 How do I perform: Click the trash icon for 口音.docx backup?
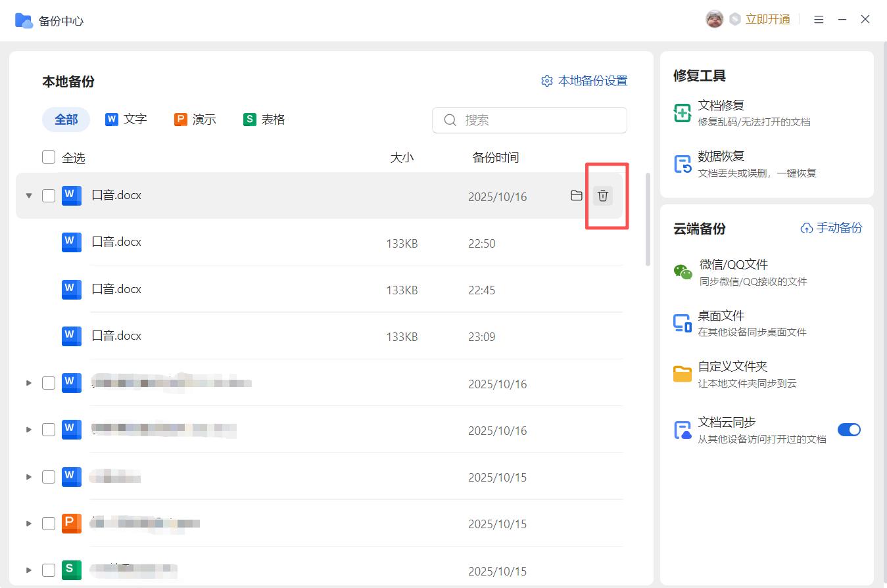tap(602, 196)
